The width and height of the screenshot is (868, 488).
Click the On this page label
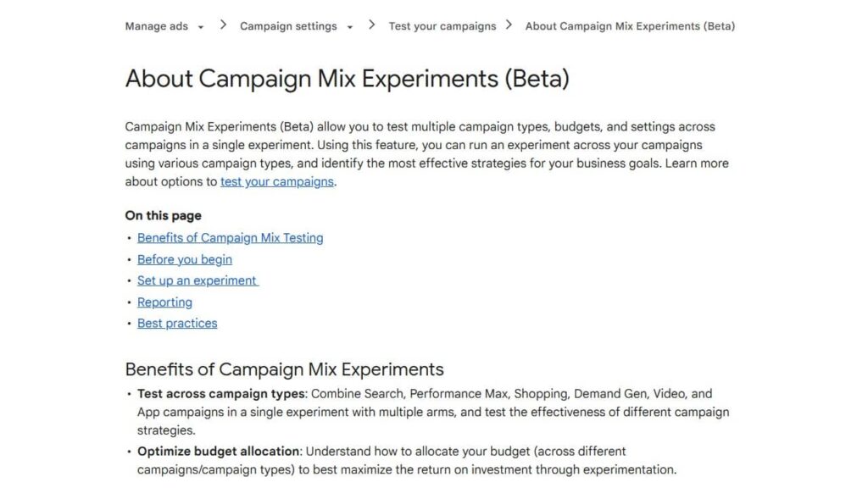click(163, 215)
